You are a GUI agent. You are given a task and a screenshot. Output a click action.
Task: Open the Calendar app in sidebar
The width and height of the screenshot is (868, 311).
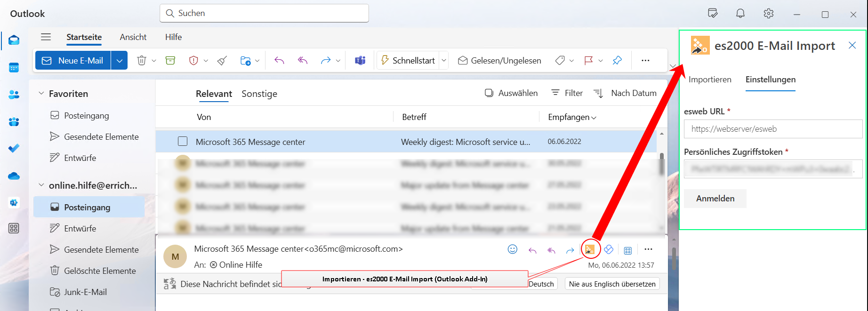(14, 68)
